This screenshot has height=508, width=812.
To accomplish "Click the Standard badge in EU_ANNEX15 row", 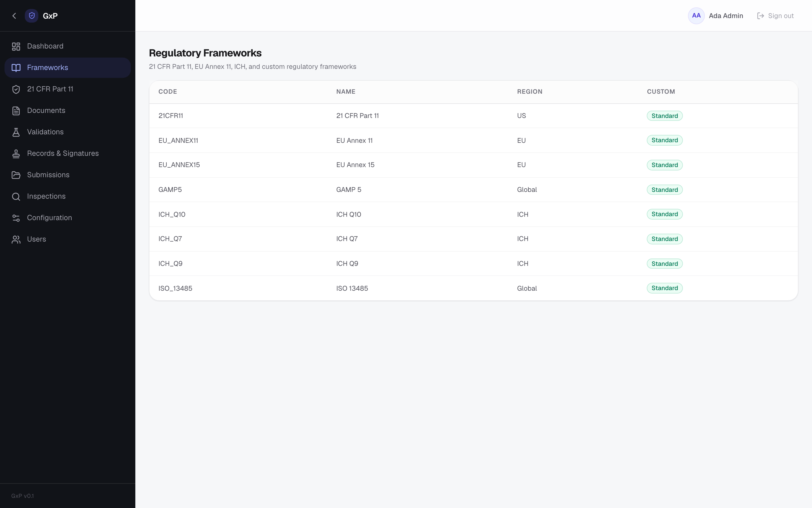I will coord(664,165).
